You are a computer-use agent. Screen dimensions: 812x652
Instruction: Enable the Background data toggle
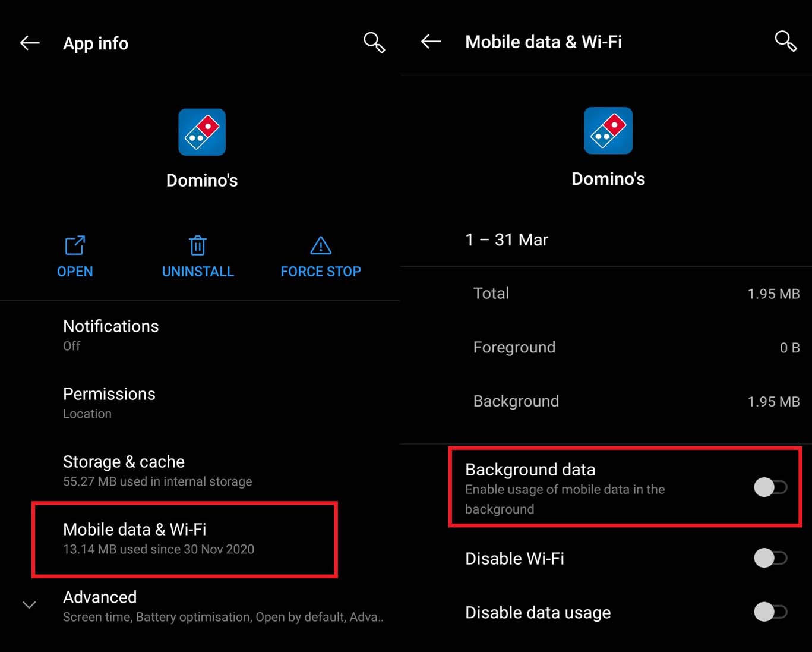click(770, 487)
